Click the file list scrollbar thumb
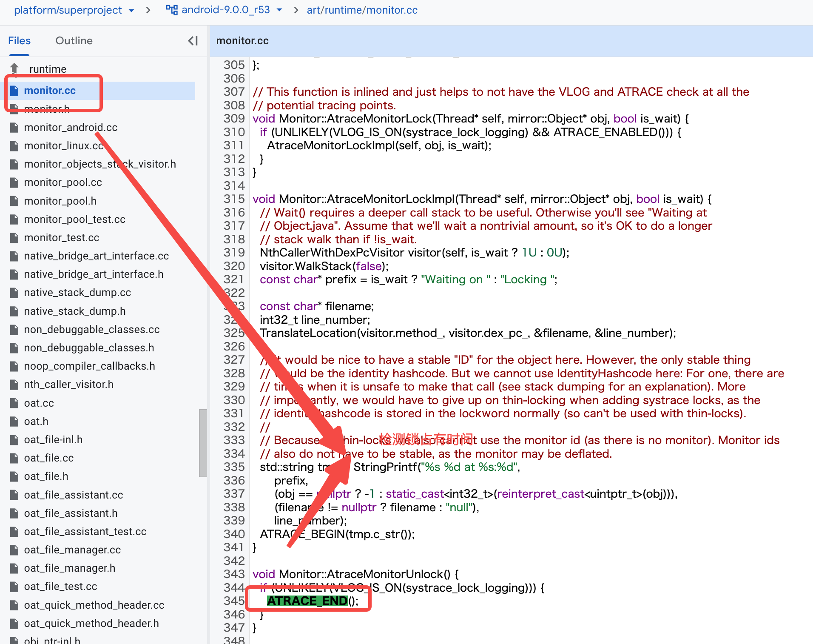This screenshot has height=644, width=813. tap(203, 443)
